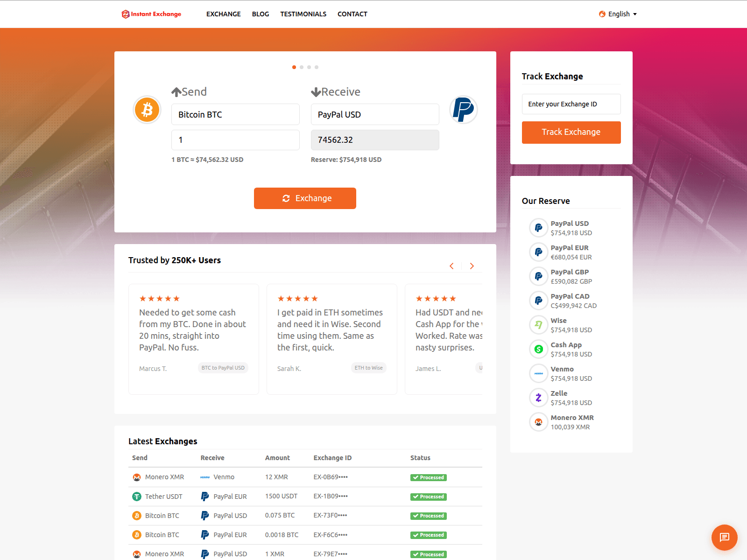Click Marcus T. testimonial star rating
The width and height of the screenshot is (747, 560).
[160, 299]
